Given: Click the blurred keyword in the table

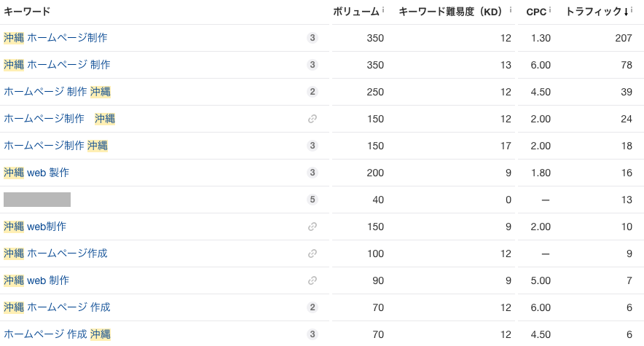Looking at the screenshot, I should point(37,200).
